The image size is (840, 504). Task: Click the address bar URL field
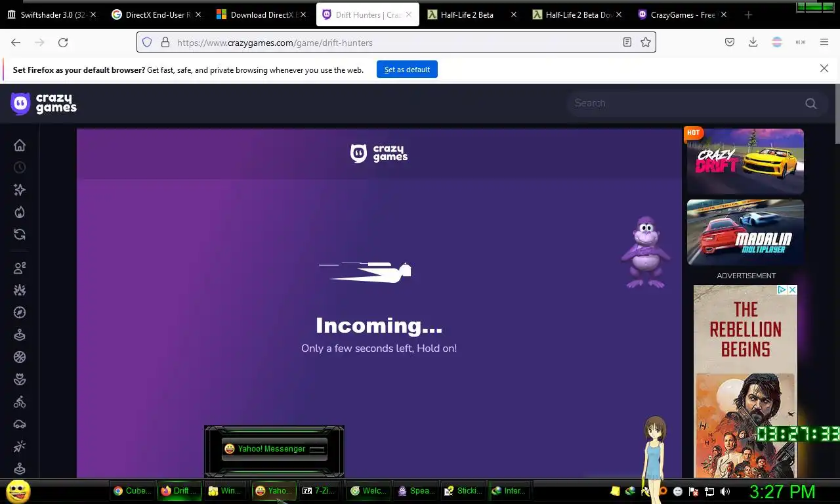coord(396,42)
